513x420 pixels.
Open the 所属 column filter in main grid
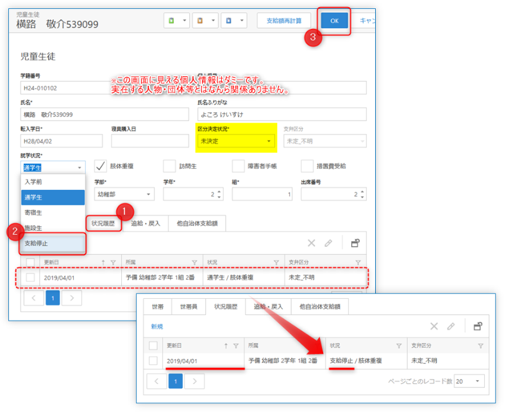point(195,262)
